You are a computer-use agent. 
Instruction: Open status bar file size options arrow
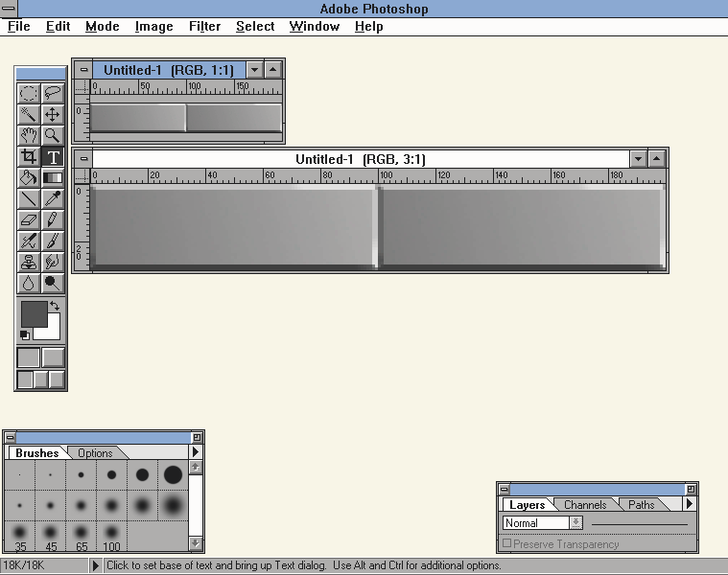(96, 565)
